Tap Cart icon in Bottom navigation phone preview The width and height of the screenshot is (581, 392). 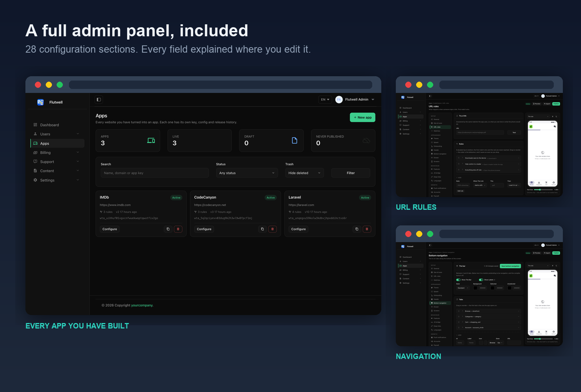546,332
